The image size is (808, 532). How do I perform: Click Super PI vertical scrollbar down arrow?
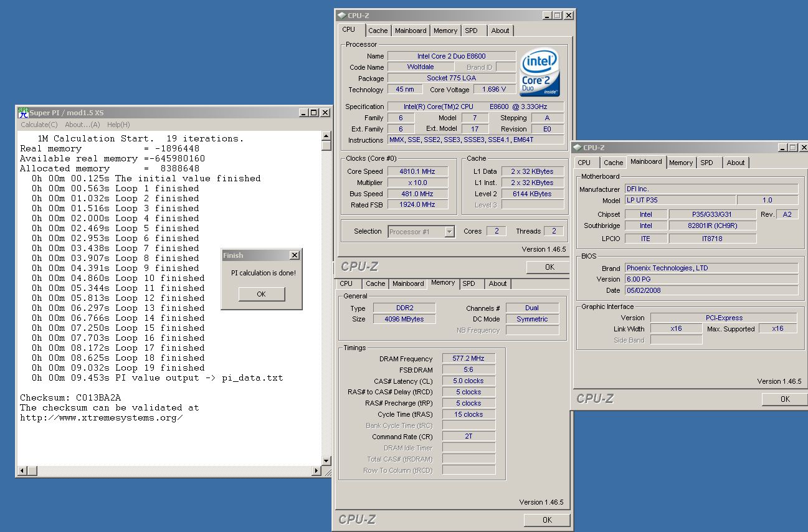click(326, 460)
